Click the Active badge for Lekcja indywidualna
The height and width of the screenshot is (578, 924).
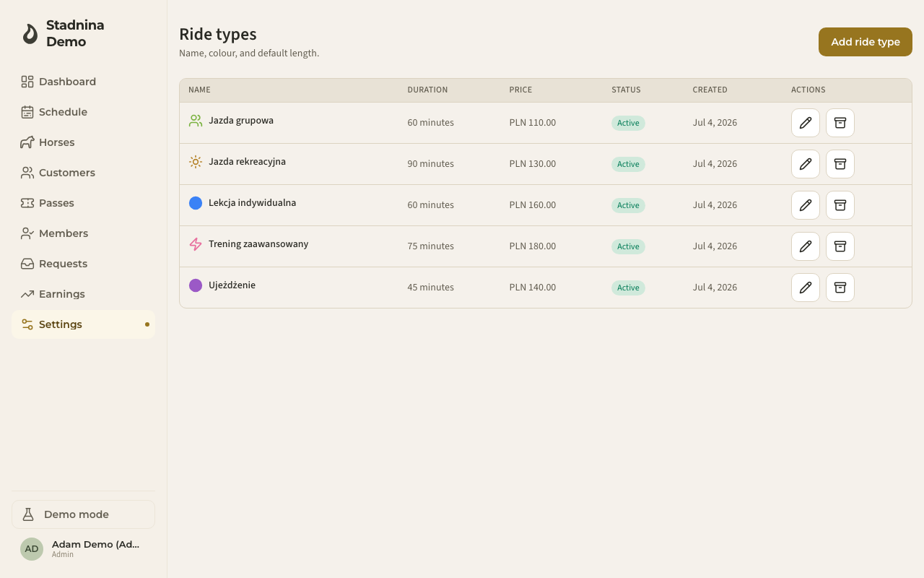(628, 205)
